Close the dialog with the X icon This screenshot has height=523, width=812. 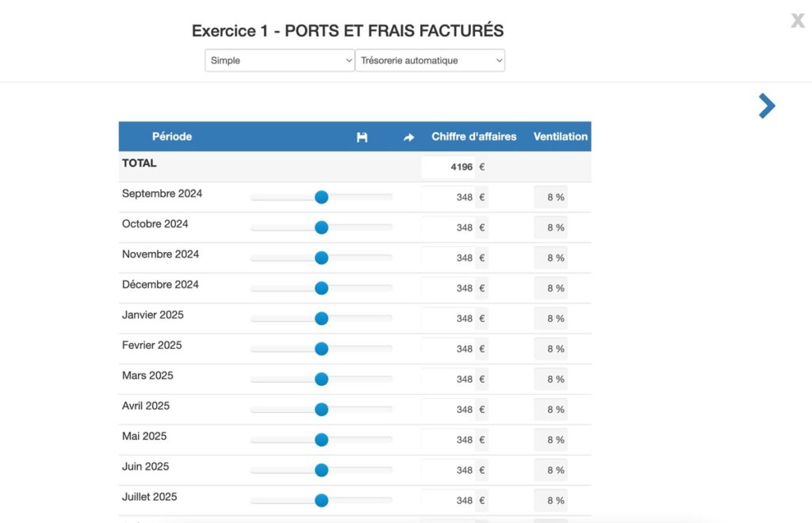point(797,21)
